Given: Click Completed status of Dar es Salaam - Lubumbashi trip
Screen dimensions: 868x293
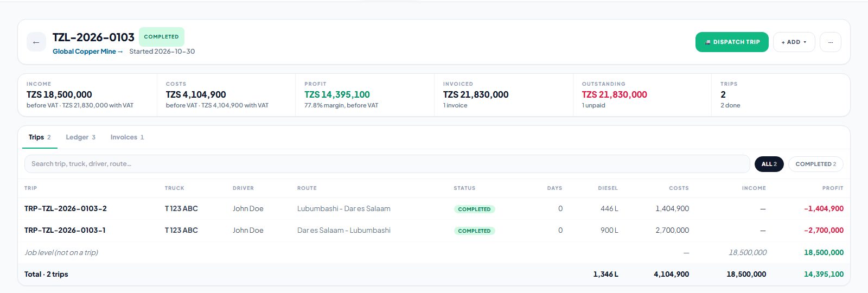Looking at the screenshot, I should pos(474,231).
